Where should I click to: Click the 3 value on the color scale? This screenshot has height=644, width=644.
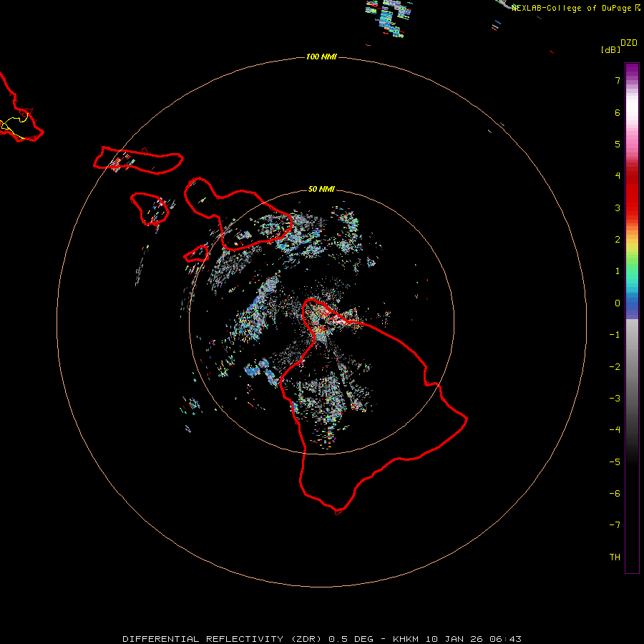pos(618,208)
